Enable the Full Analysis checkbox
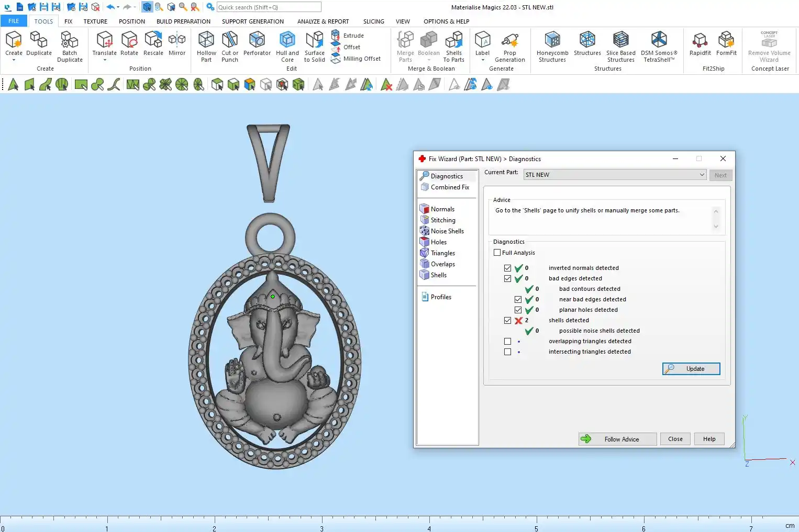799x532 pixels. (x=497, y=253)
